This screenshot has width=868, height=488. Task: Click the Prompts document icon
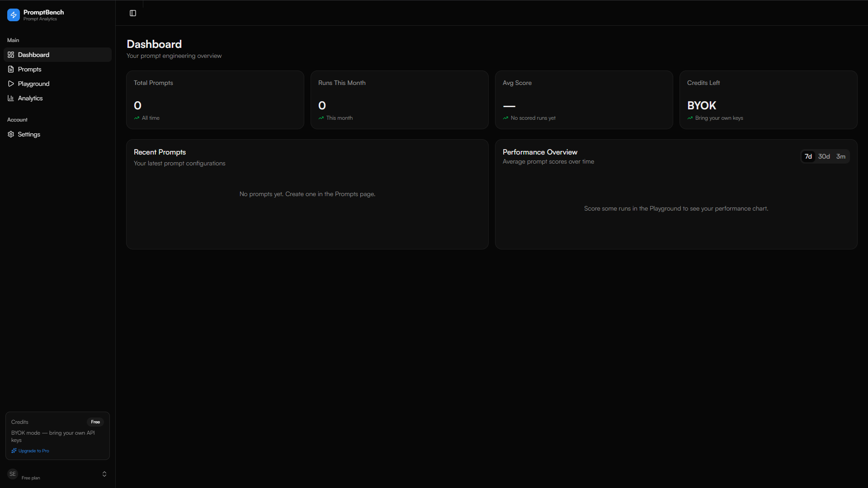point(11,69)
